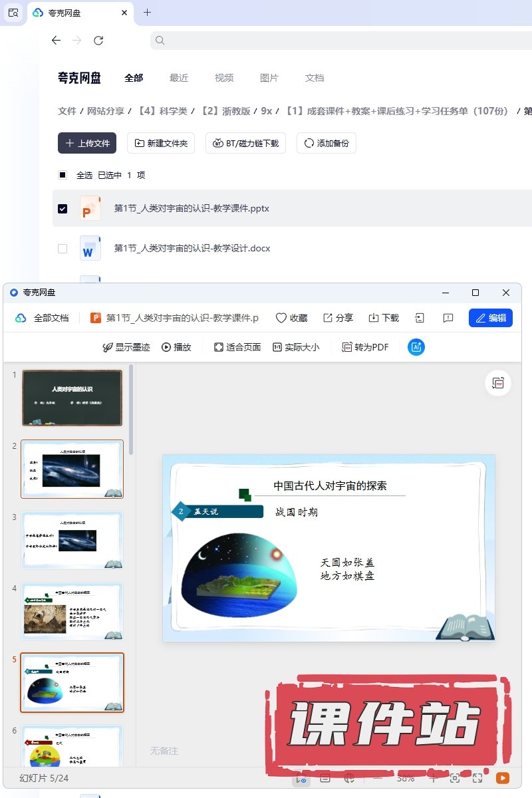Click the 上传文件 button
The height and width of the screenshot is (798, 532).
87,143
